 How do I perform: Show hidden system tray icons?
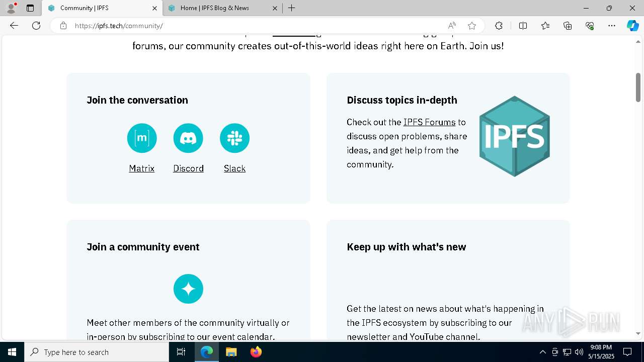tap(542, 352)
